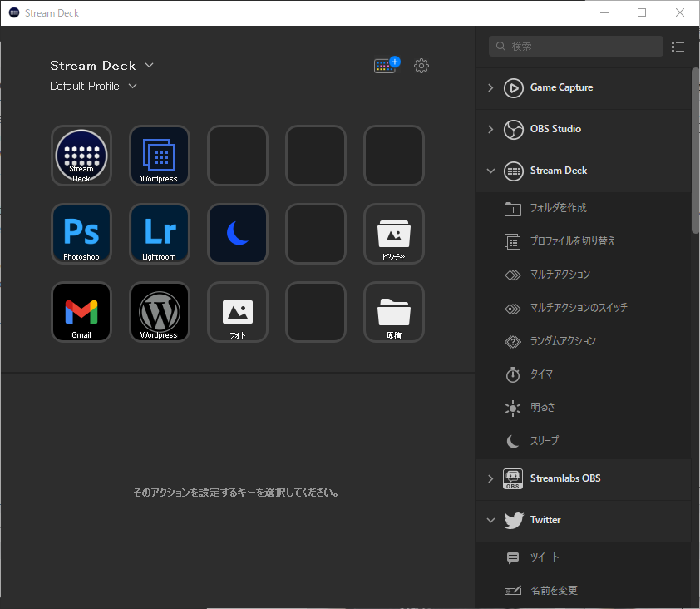
Task: Click the Streamlabs OBS category icon
Action: pos(513,478)
